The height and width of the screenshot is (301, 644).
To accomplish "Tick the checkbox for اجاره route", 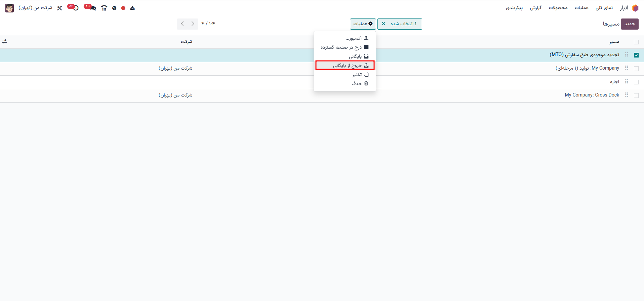I will 636,82.
